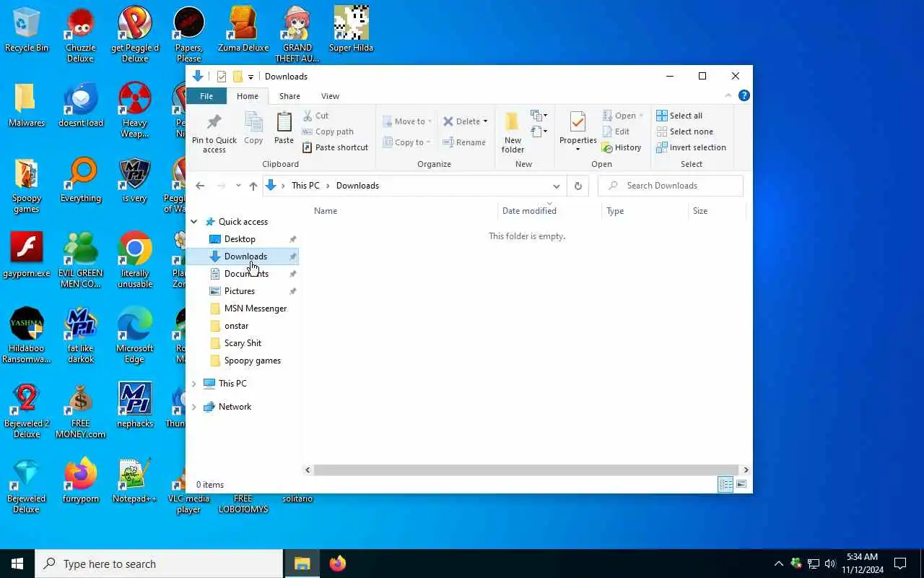Open the Recycle Bin desktop icon

tap(27, 30)
